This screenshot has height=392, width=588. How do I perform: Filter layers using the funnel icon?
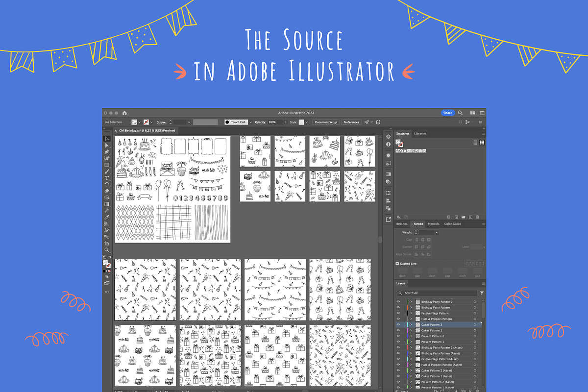(x=482, y=293)
